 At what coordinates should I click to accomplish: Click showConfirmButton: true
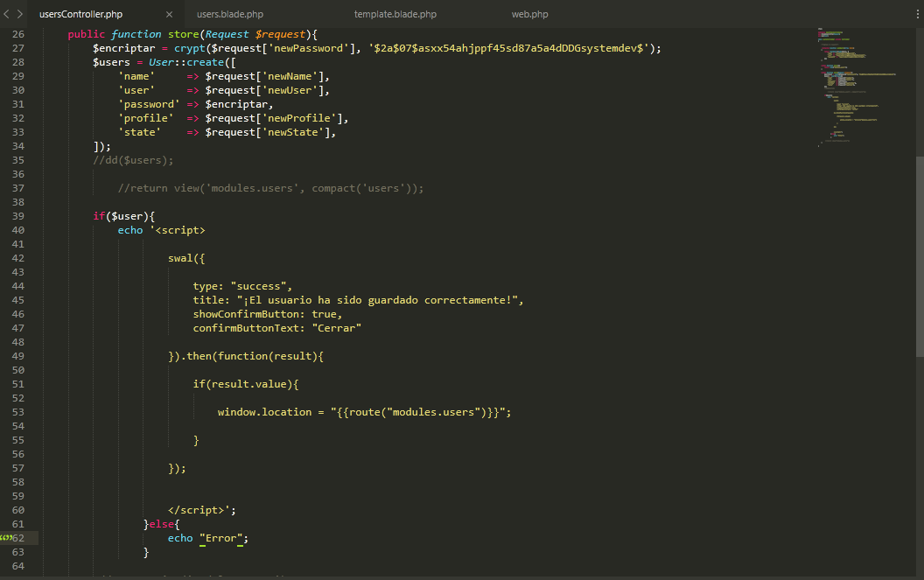pos(268,314)
